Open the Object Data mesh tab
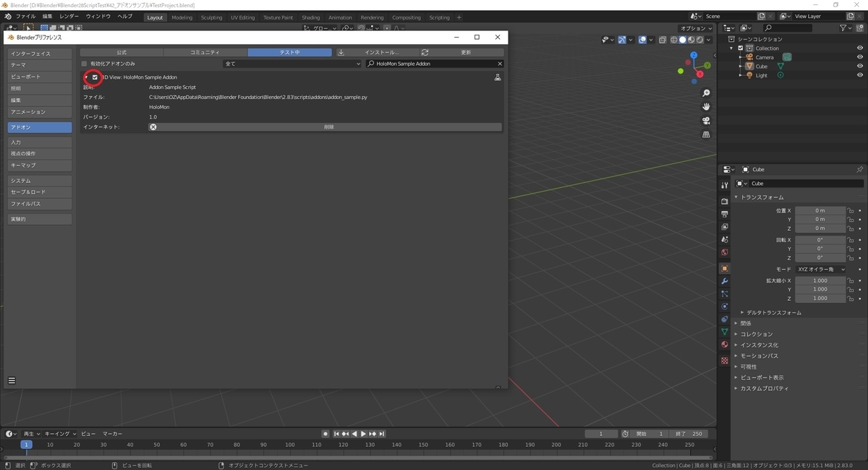 724,331
